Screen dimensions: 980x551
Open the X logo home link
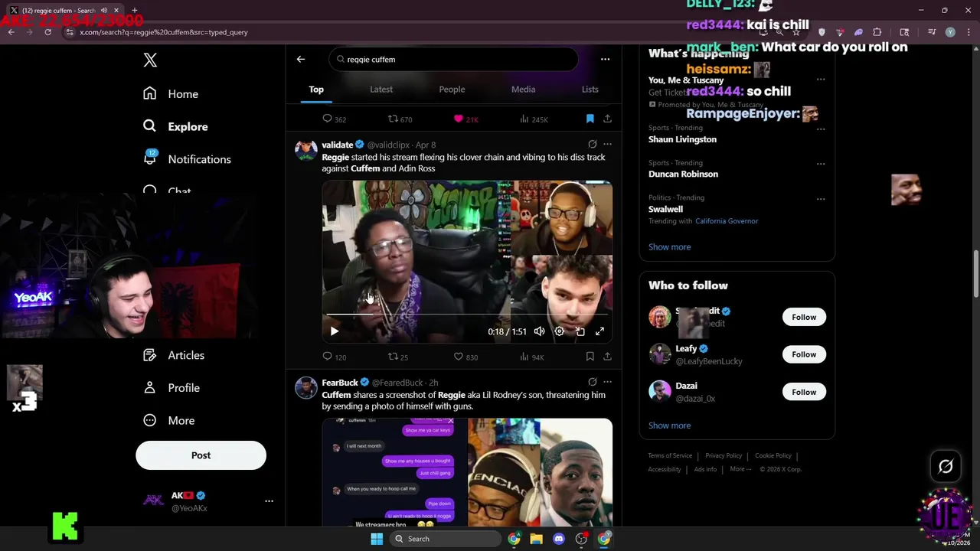point(150,60)
